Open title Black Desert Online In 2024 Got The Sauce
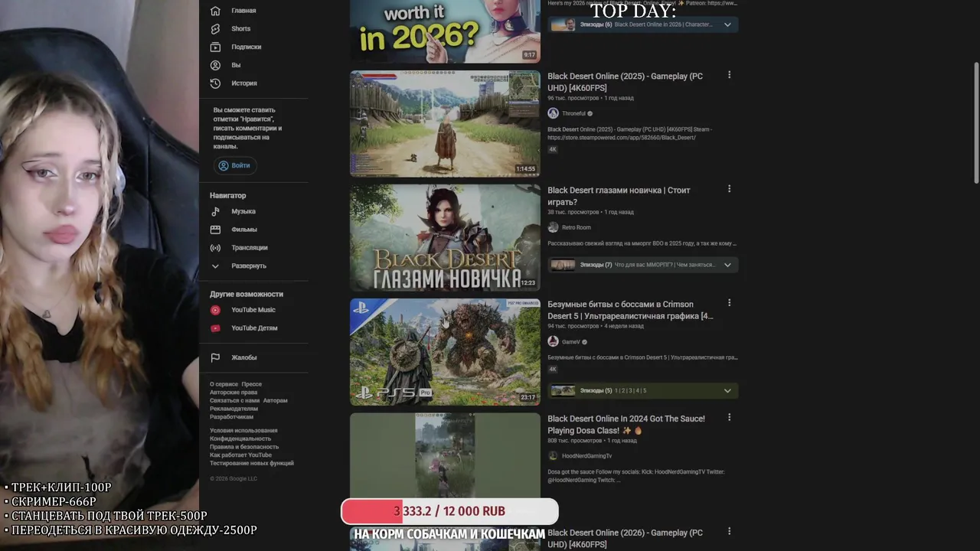The width and height of the screenshot is (980, 551). [626, 425]
